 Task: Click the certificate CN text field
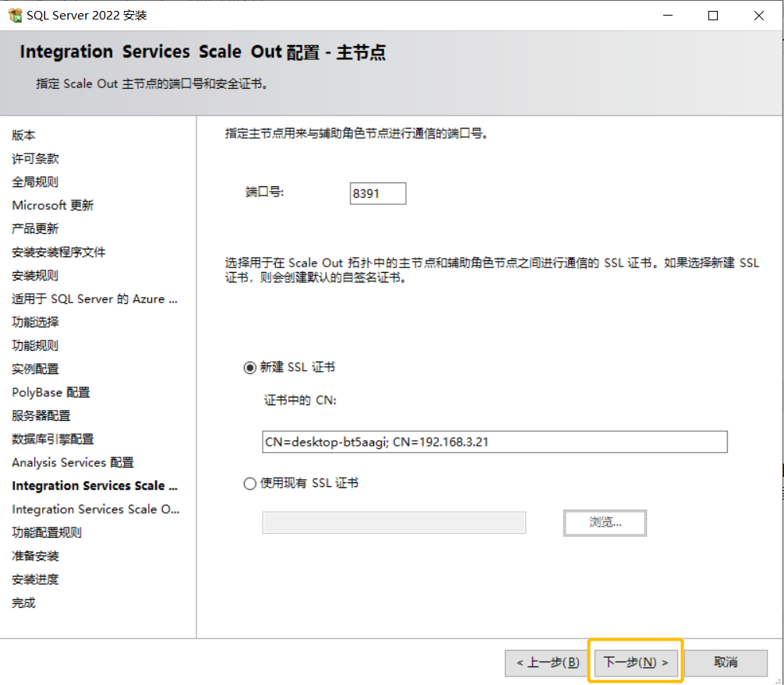tap(495, 442)
